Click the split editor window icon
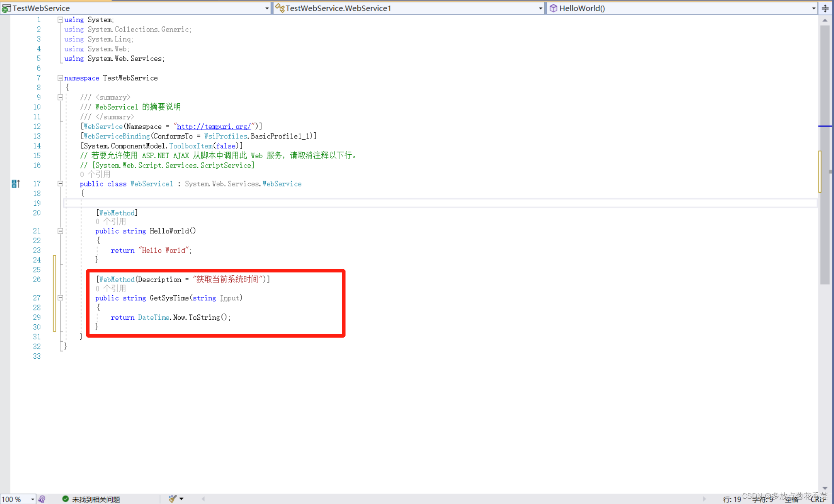The width and height of the screenshot is (834, 504). point(825,8)
